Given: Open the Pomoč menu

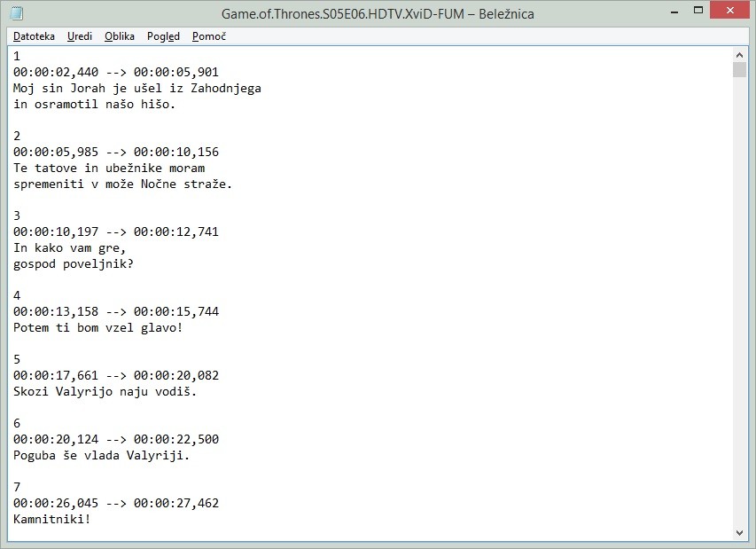Looking at the screenshot, I should pyautogui.click(x=209, y=36).
